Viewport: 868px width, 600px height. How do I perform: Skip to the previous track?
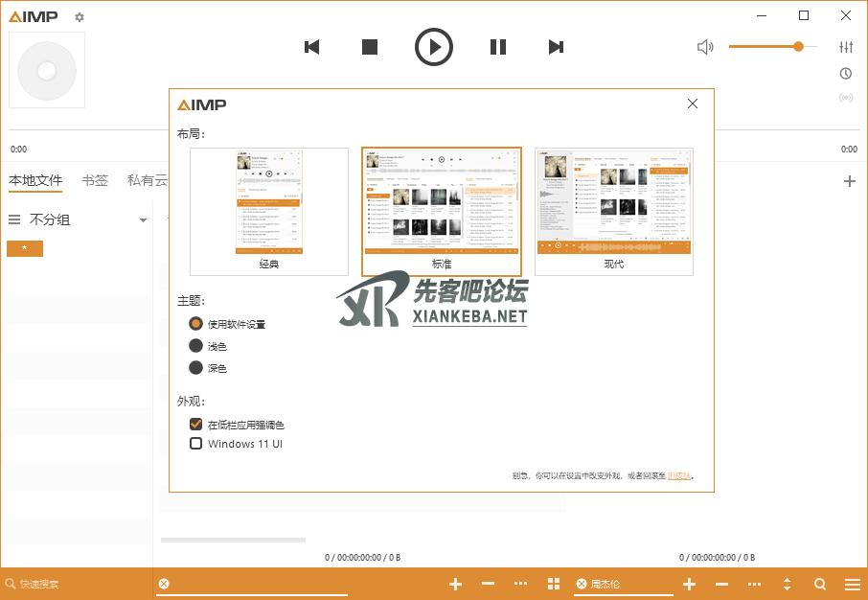pyautogui.click(x=311, y=47)
